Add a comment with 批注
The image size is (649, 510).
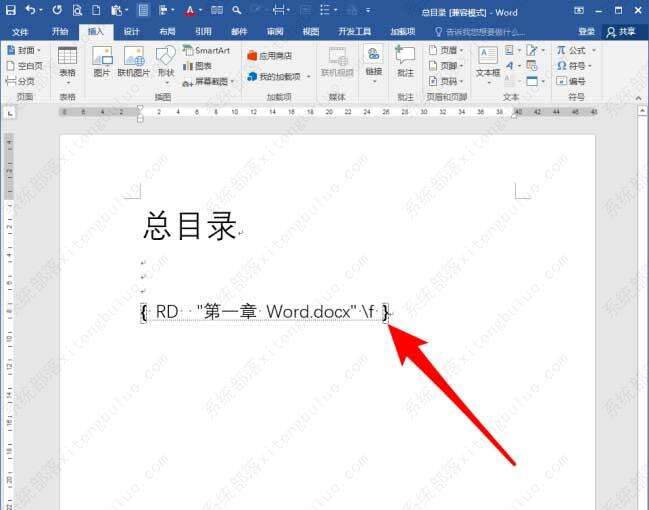tap(405, 62)
